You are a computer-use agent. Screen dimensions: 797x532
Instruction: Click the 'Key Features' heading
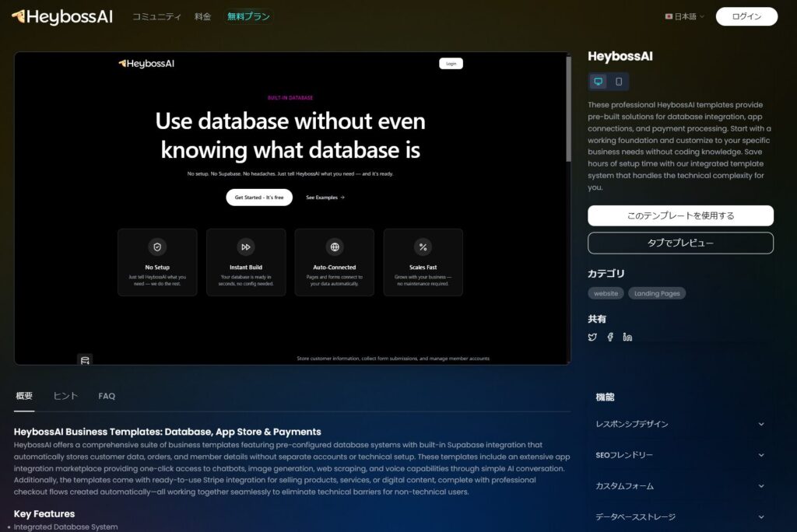point(44,513)
